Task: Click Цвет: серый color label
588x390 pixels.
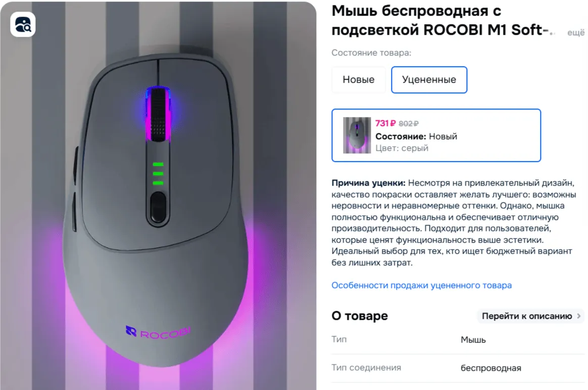Action: click(402, 148)
